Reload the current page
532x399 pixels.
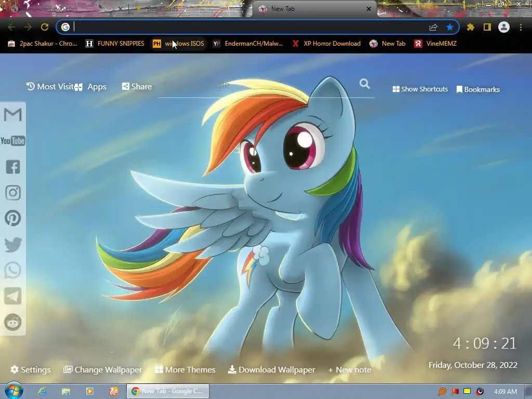45,27
